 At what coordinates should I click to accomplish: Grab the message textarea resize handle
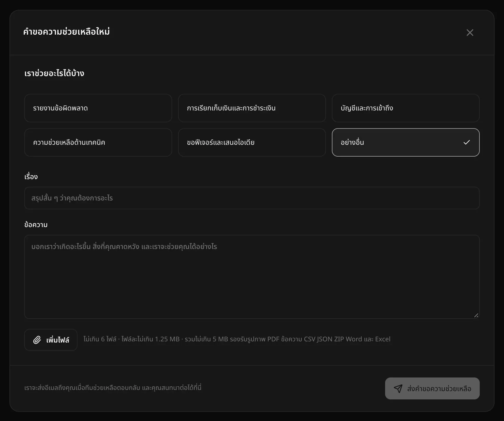click(x=476, y=315)
